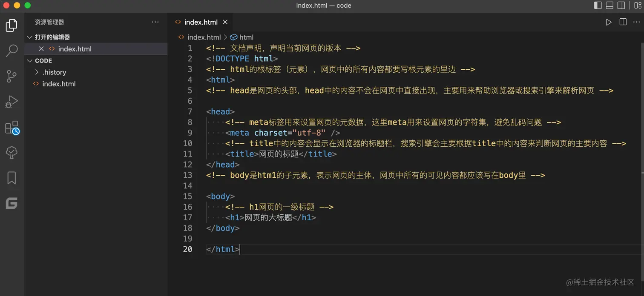This screenshot has height=296, width=644.
Task: Click the 资源管理器 panel title
Action: pyautogui.click(x=49, y=22)
